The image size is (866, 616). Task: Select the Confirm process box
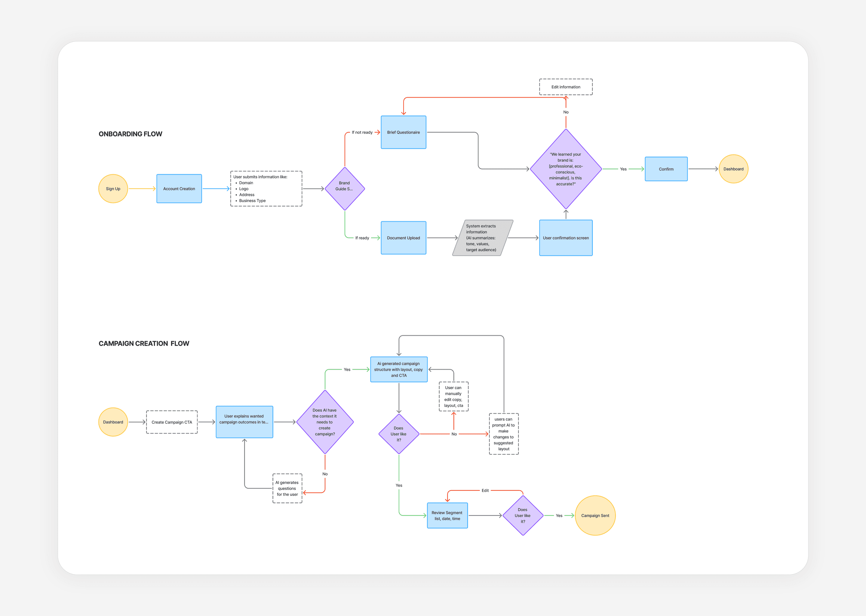666,169
